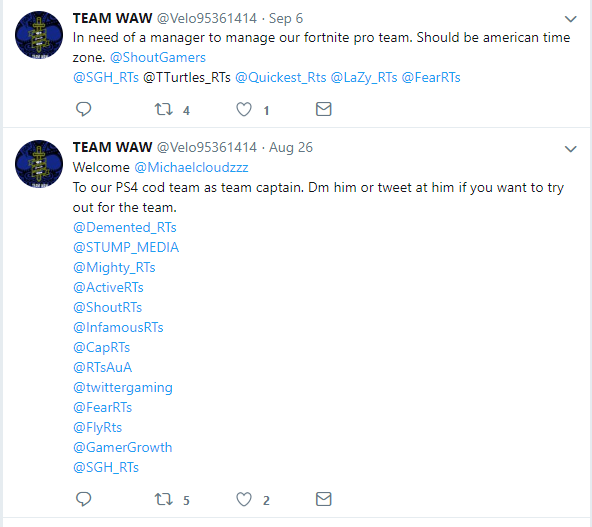Open the Aug 26 tweet options chevron
592x527 pixels.
coord(570,149)
